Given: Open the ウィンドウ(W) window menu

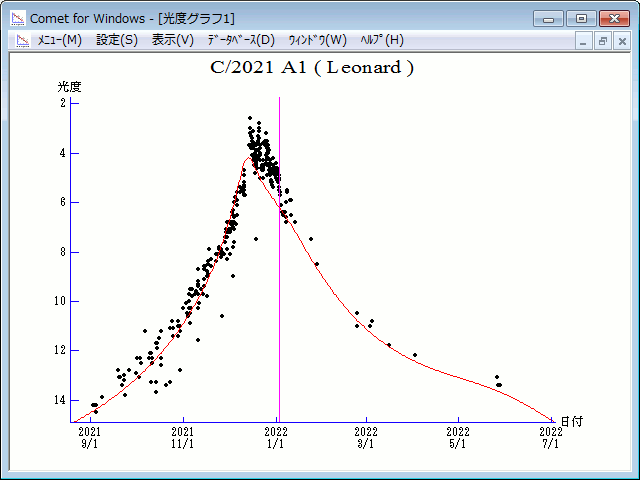Looking at the screenshot, I should click(x=317, y=40).
